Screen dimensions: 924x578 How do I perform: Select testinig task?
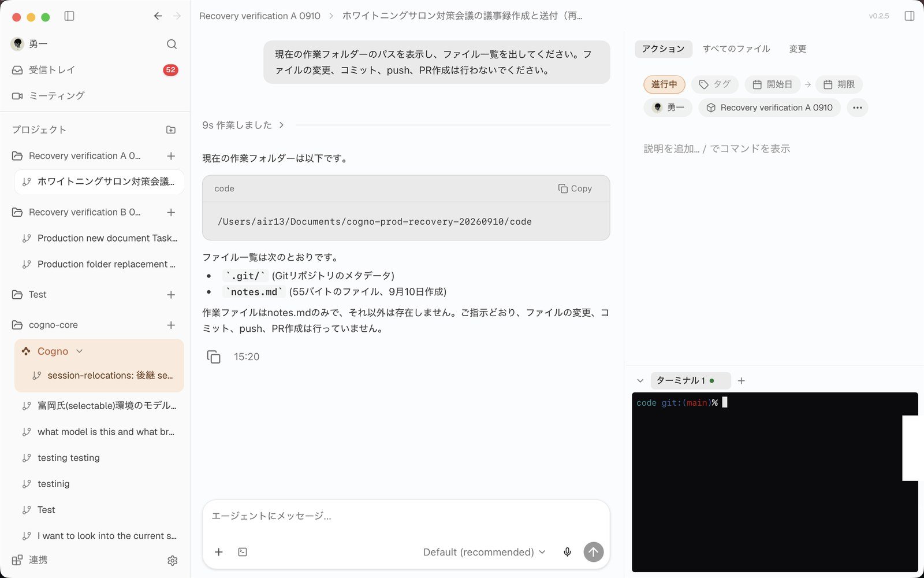point(99,484)
